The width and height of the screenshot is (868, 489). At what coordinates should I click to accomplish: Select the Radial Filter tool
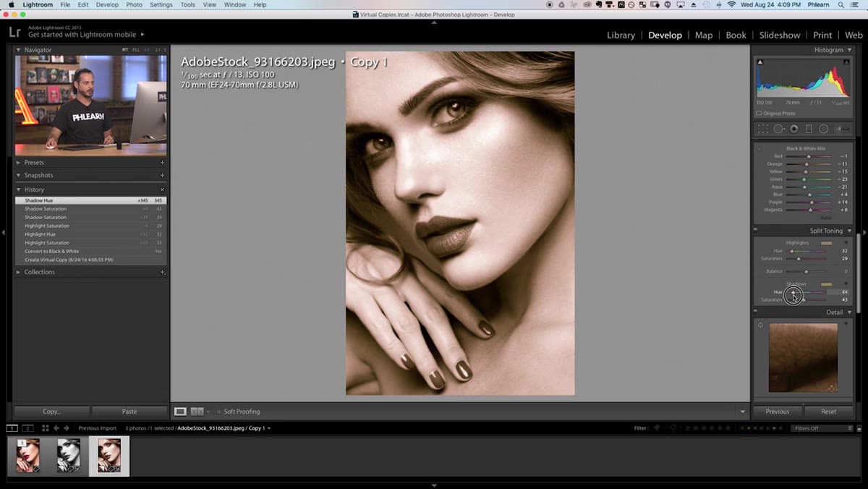824,129
